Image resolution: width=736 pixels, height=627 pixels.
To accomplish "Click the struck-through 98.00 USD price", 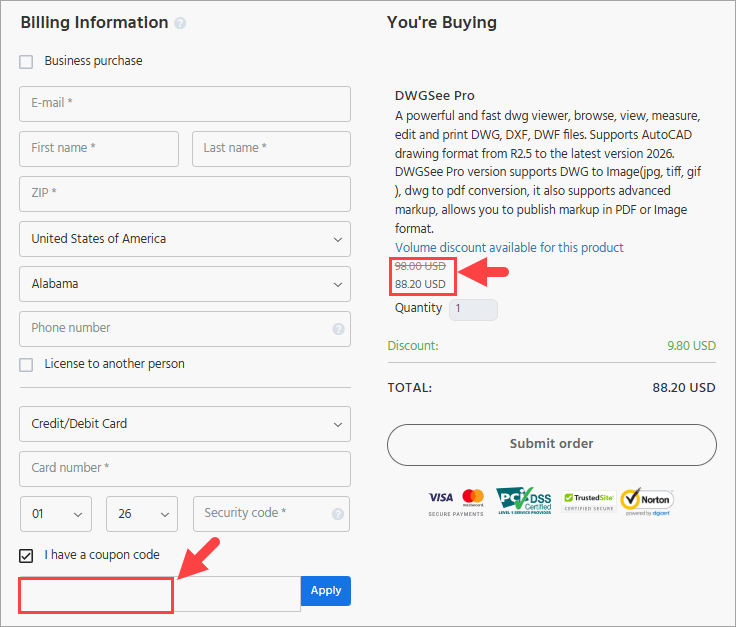I will [x=420, y=266].
